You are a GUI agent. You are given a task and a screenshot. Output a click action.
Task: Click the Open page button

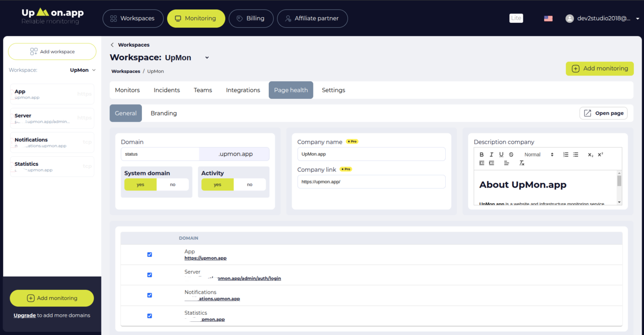click(x=603, y=113)
